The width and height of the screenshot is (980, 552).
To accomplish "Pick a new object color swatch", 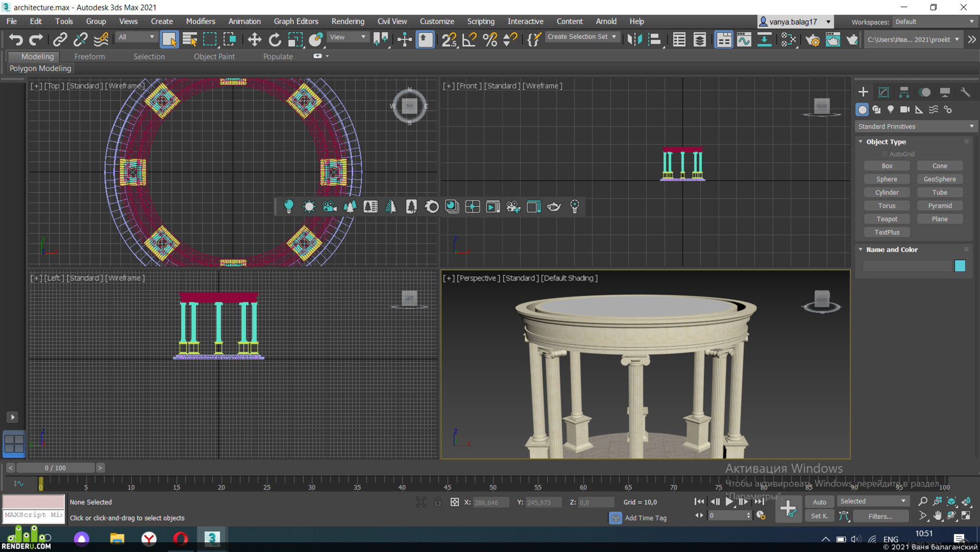I will tap(960, 265).
